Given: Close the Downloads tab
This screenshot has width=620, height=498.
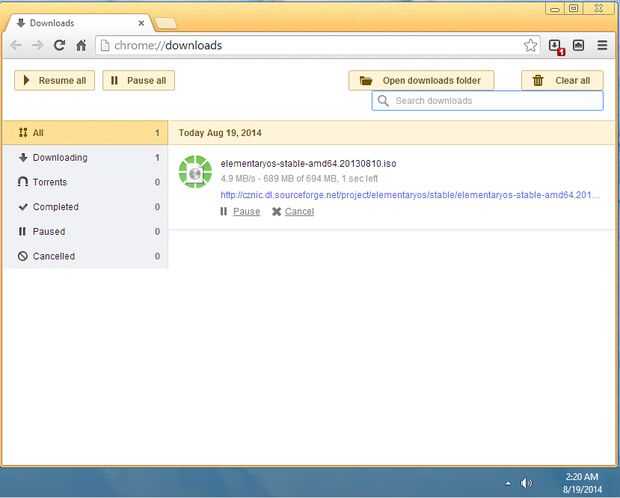Looking at the screenshot, I should (141, 23).
